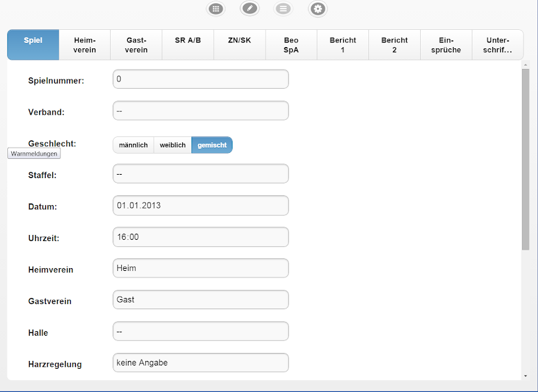Viewport: 538px width, 392px height.
Task: Open the Harzregelung field showing keine Angabe
Action: 201,363
